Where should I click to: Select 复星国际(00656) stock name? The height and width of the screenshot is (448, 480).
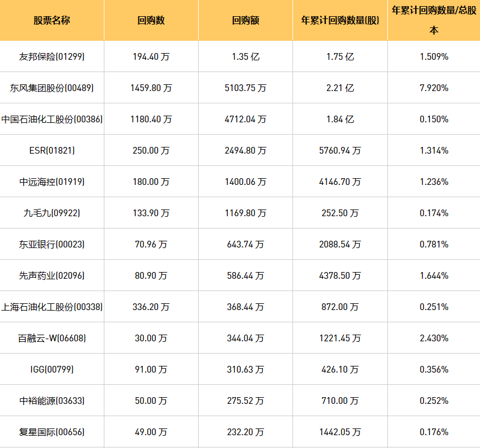[x=52, y=432]
